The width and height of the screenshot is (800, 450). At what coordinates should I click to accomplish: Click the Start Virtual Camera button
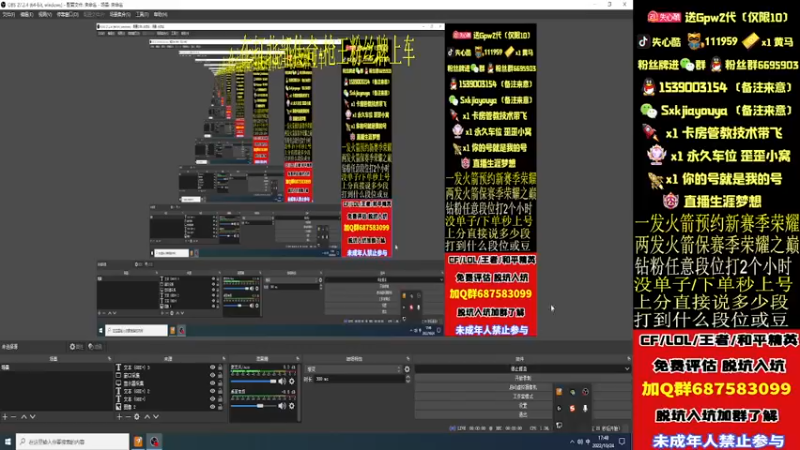click(523, 387)
